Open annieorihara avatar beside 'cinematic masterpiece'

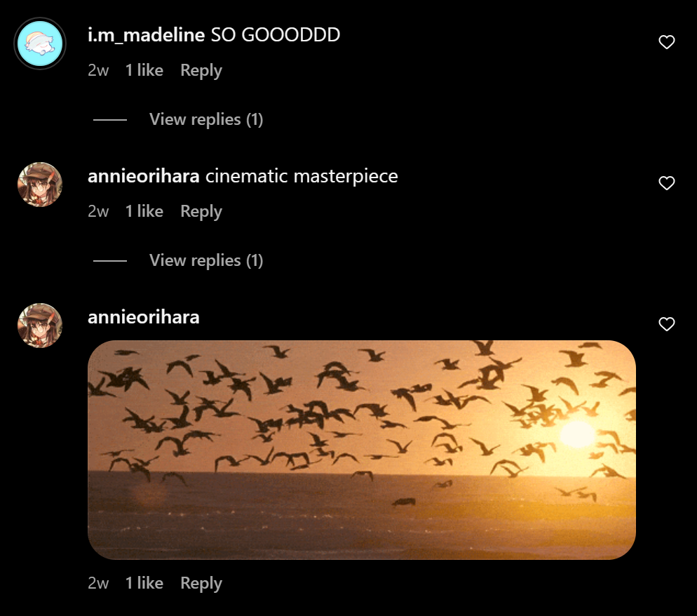pos(40,184)
